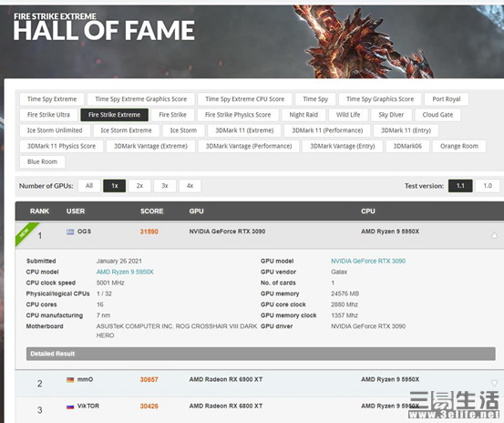
Task: Open the Detailed Result bar
Action: 261,354
